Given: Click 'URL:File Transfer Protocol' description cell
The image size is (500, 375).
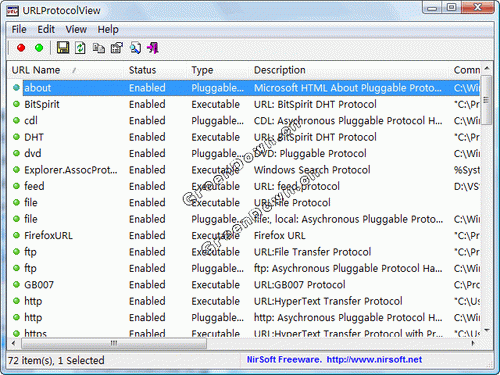Looking at the screenshot, I should click(312, 252).
